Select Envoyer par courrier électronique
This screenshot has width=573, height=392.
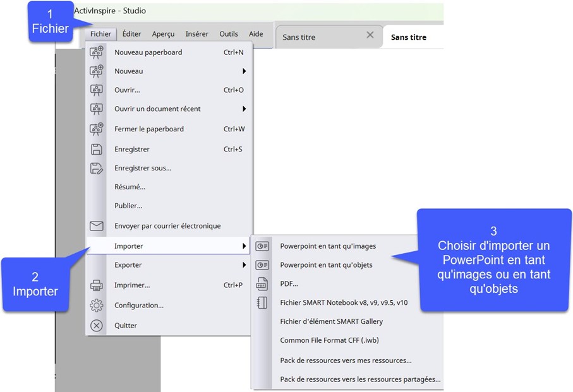tap(169, 226)
